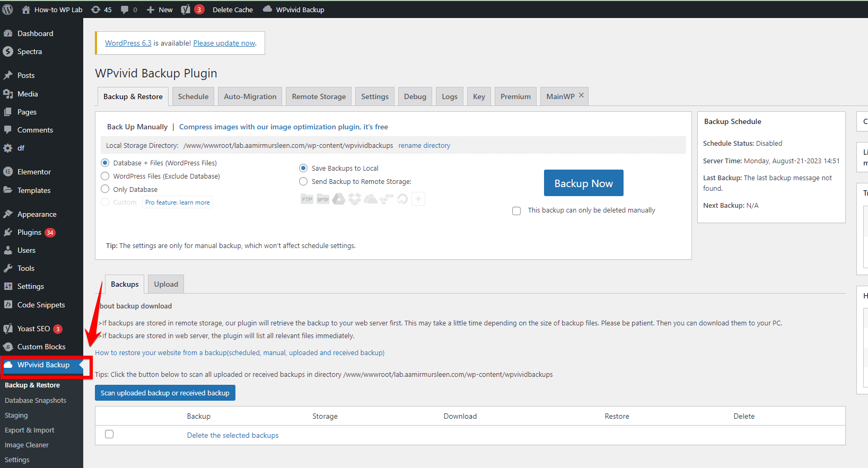Open How to restore your website link
Image resolution: width=868 pixels, height=468 pixels.
[x=240, y=353]
